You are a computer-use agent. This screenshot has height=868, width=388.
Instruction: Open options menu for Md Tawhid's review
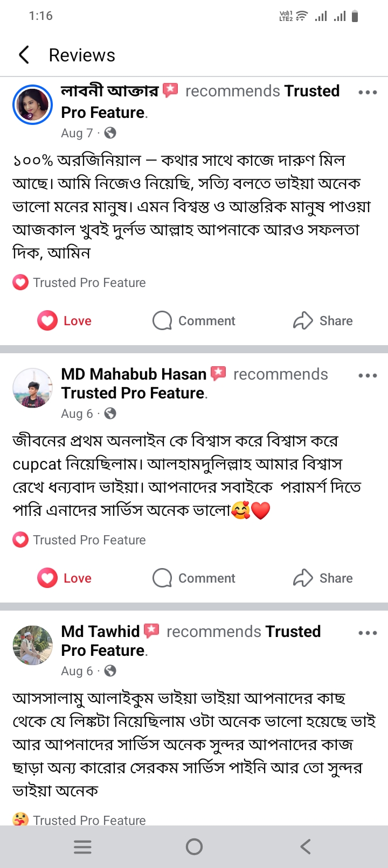368,633
